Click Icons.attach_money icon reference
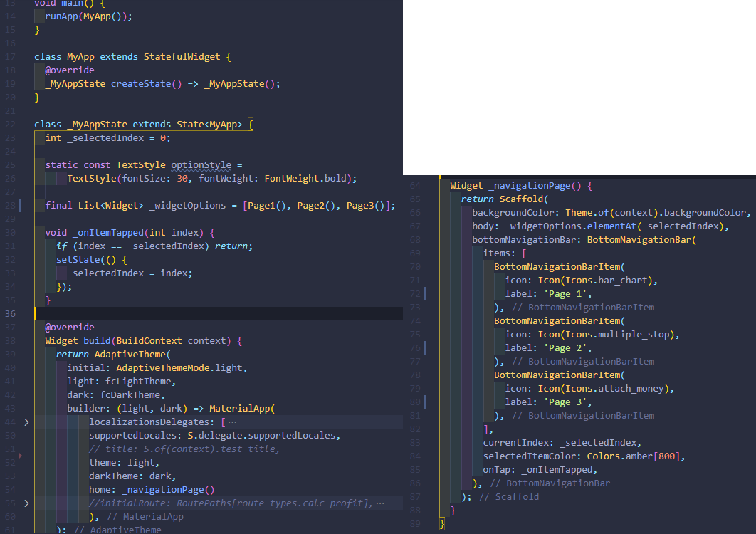 (x=615, y=388)
